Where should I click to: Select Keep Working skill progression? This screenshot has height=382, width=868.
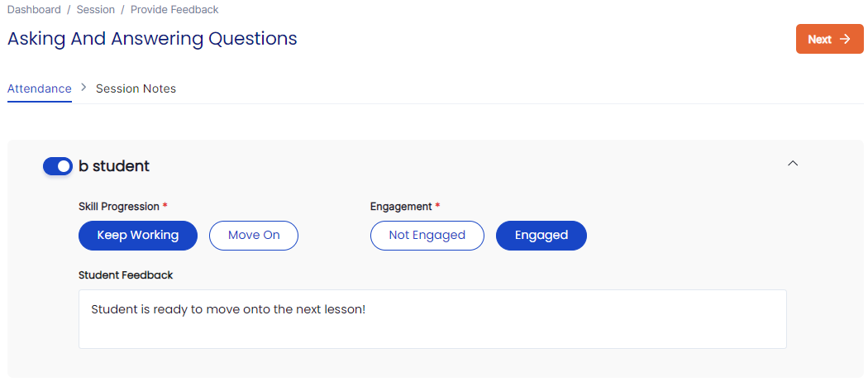point(138,236)
